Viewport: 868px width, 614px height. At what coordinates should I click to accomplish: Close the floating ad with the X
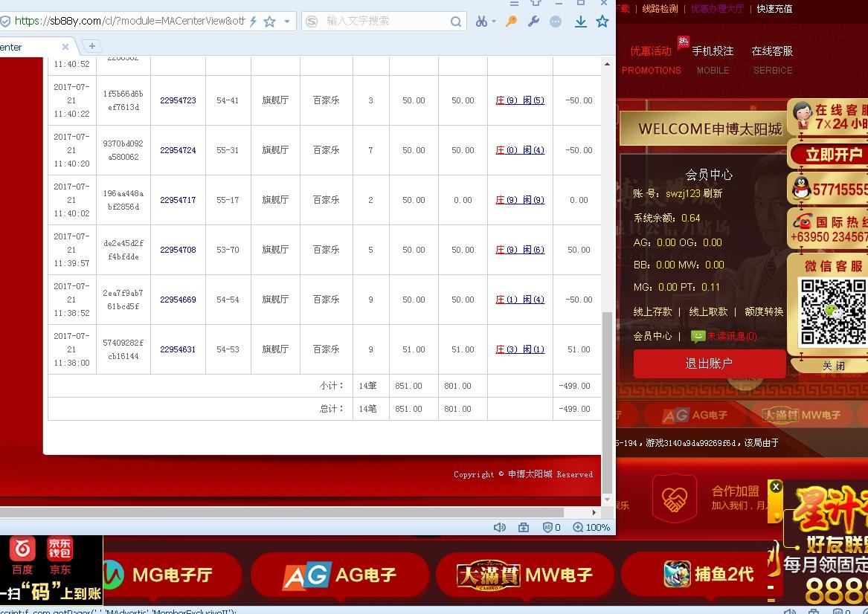pyautogui.click(x=776, y=486)
